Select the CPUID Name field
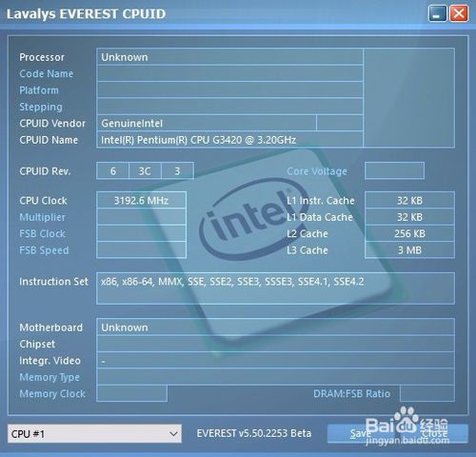The width and height of the screenshot is (476, 457). (x=229, y=140)
